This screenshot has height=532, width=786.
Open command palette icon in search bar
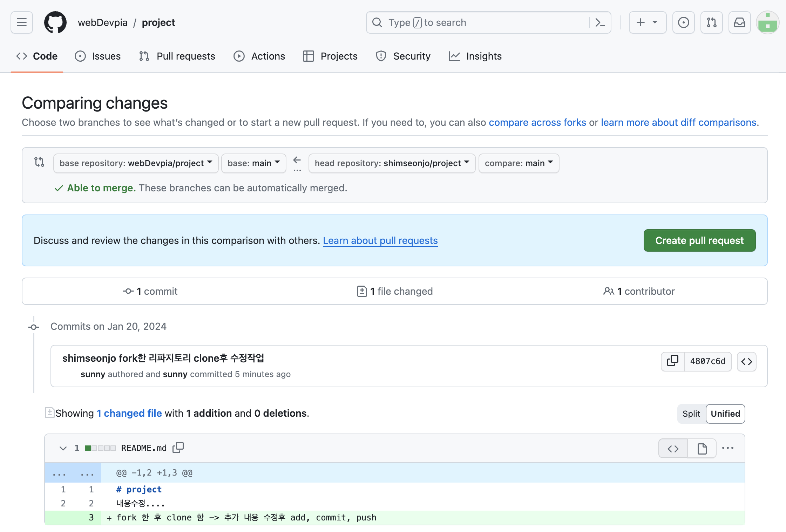click(600, 22)
